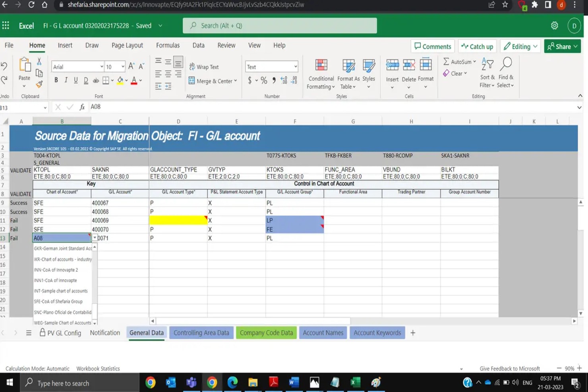Expand the Merge & Center dropdown
This screenshot has width=588, height=392.
click(236, 81)
